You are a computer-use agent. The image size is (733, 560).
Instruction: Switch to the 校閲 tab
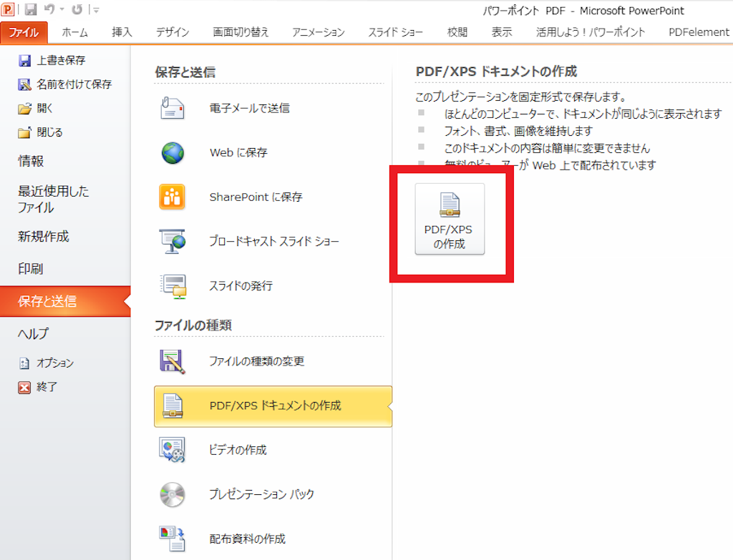click(457, 32)
